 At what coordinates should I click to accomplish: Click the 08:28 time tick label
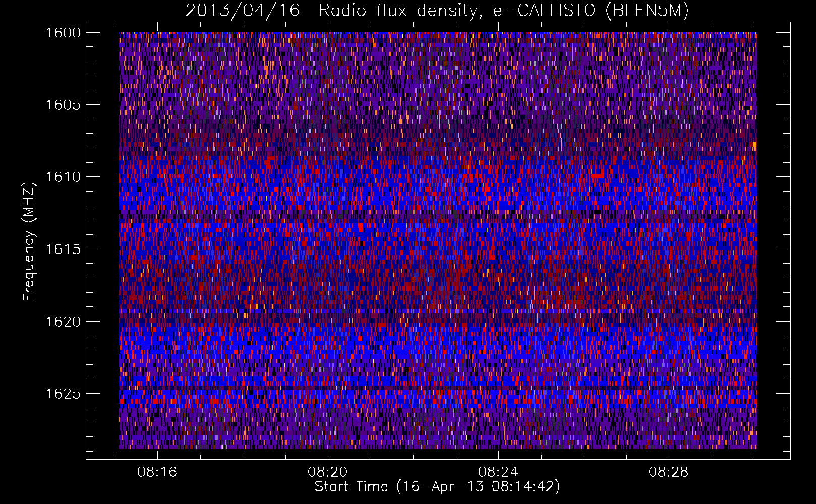(669, 472)
